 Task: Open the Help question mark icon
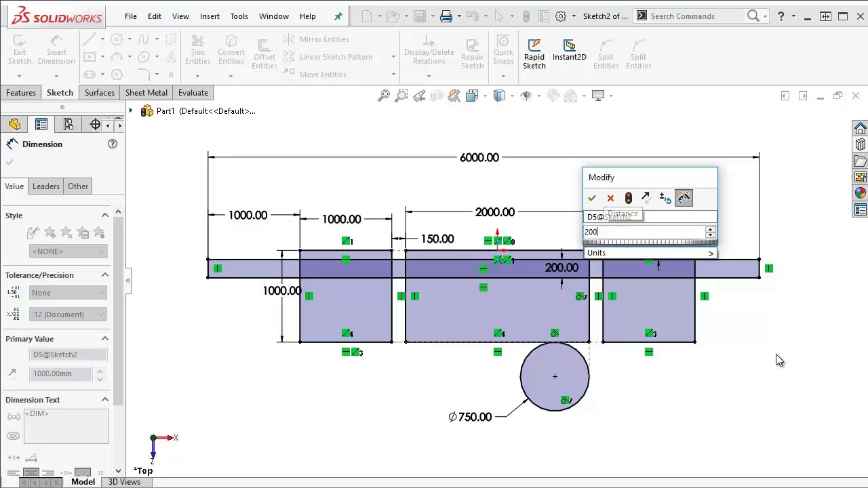(x=781, y=16)
